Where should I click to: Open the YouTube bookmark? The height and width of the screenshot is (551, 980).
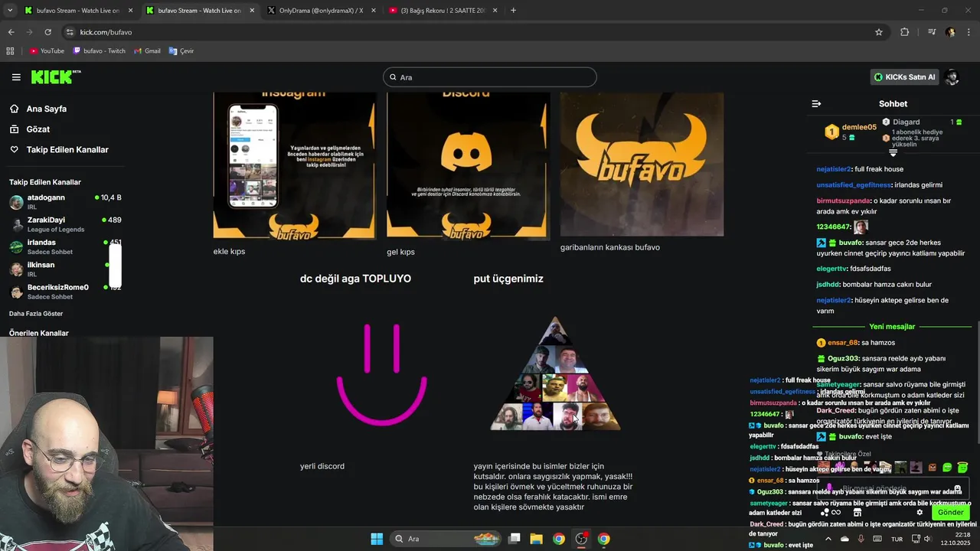[47, 51]
